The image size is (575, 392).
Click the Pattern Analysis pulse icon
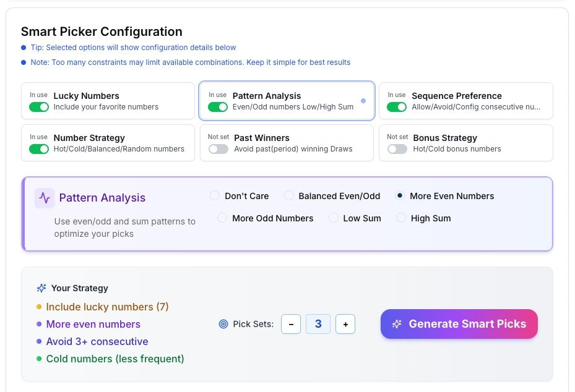tap(45, 198)
